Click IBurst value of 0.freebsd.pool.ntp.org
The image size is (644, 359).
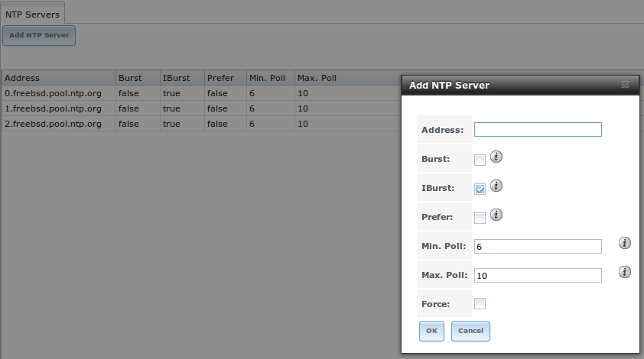click(171, 93)
